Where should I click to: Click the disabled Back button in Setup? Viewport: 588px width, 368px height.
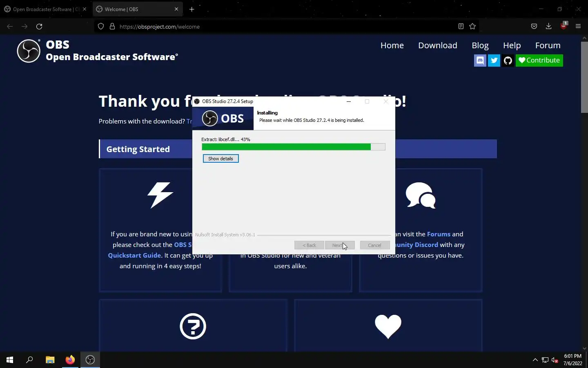tap(309, 245)
